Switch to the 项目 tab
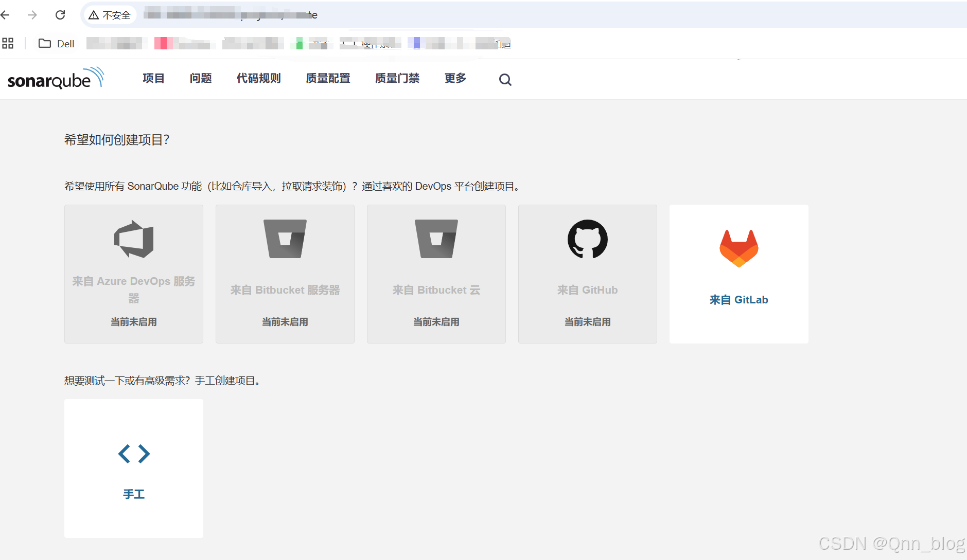Viewport: 967px width, 560px height. click(153, 78)
